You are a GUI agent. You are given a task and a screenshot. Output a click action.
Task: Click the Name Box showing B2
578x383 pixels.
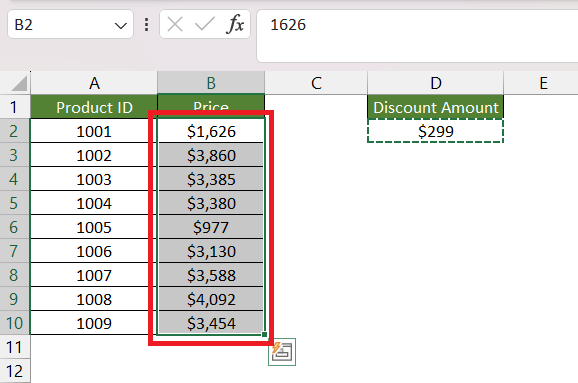click(70, 25)
